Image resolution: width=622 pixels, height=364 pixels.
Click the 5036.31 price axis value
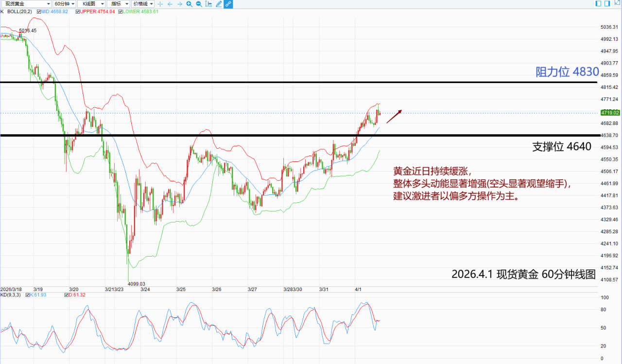coord(609,27)
